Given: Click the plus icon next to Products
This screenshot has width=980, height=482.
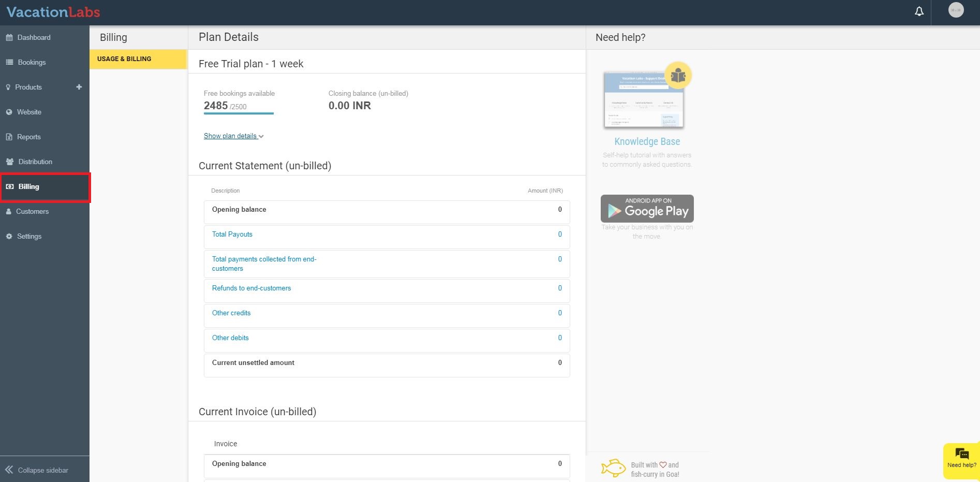Looking at the screenshot, I should click(79, 87).
